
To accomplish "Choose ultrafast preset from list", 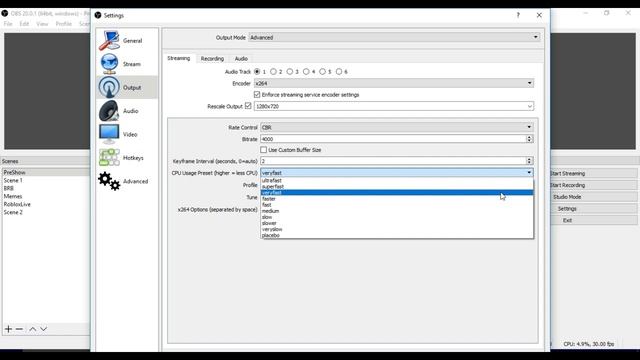I will point(397,180).
